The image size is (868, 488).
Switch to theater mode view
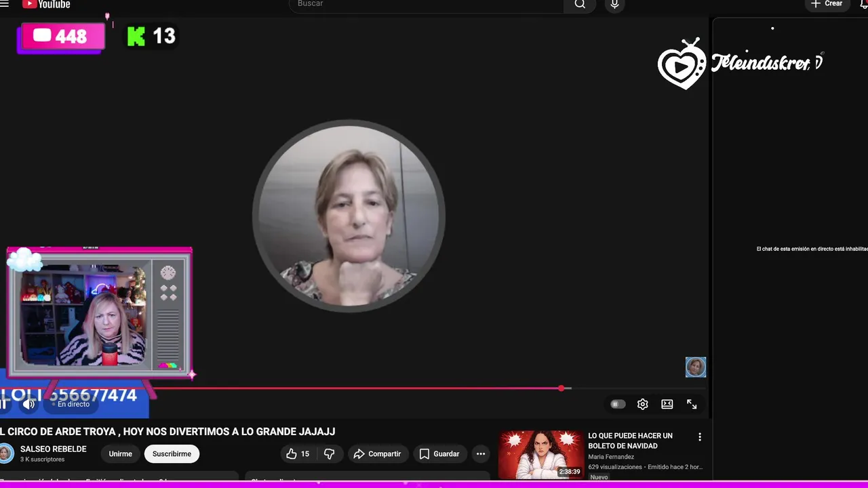[x=667, y=404]
